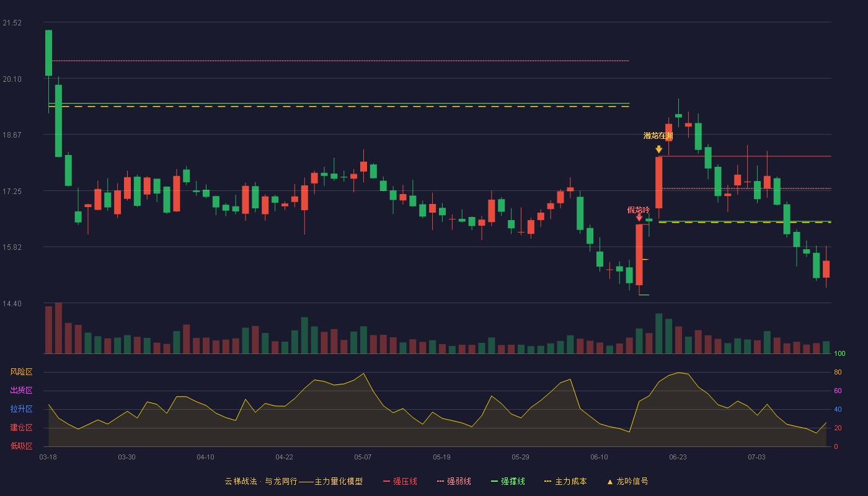Click the 龙吟信号 triangle legend icon
This screenshot has height=496, width=868.
[609, 482]
